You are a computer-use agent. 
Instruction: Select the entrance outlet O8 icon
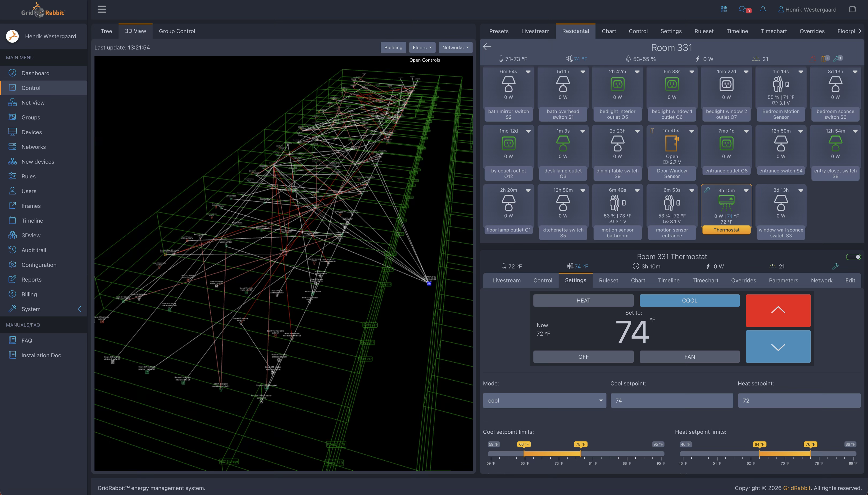click(x=726, y=143)
